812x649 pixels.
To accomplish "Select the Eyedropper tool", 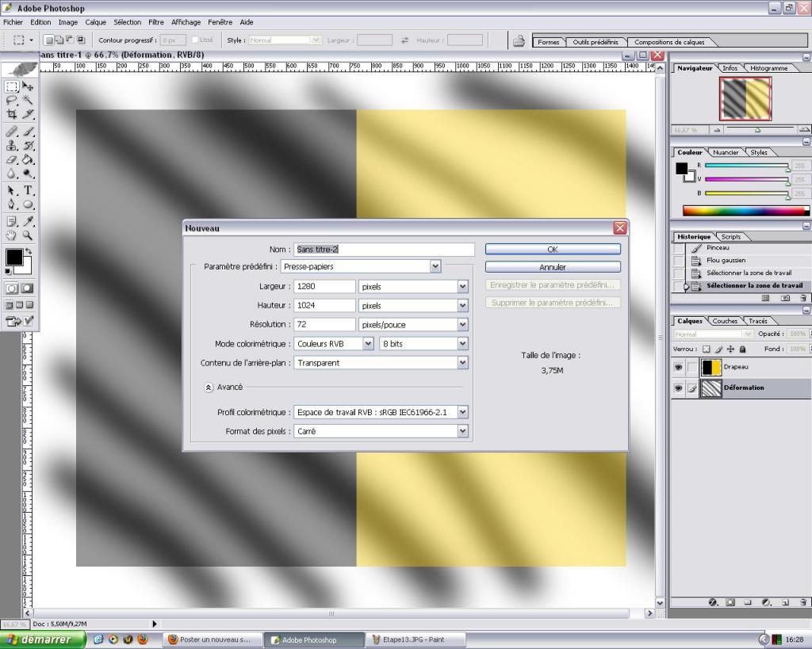I will click(x=28, y=222).
